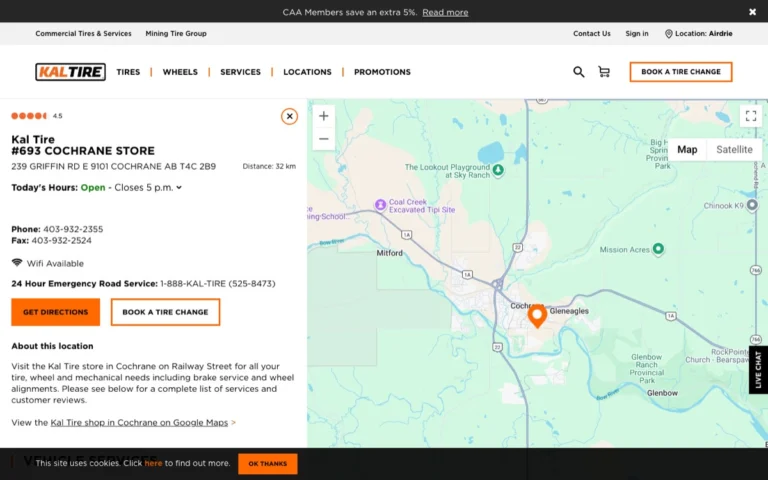768x480 pixels.
Task: Open the SERVICES menu
Action: point(240,72)
